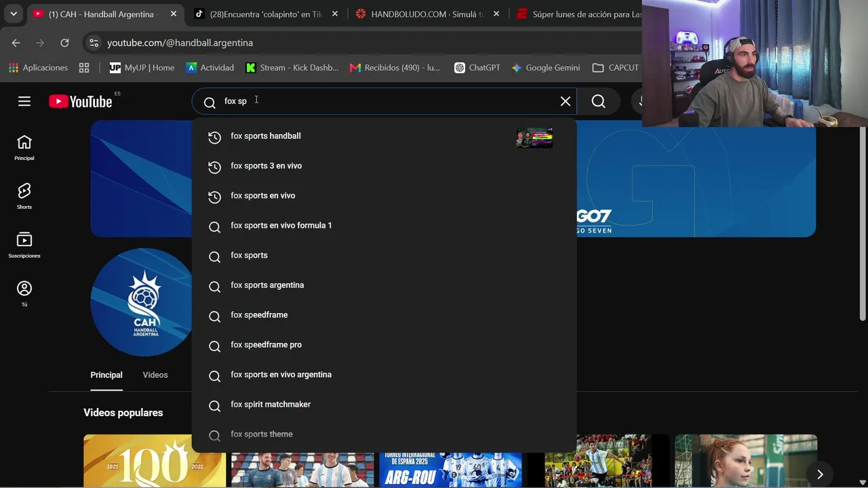This screenshot has width=868, height=488.
Task: Open the CAH Handball Argentina channel avatar
Action: point(142,302)
